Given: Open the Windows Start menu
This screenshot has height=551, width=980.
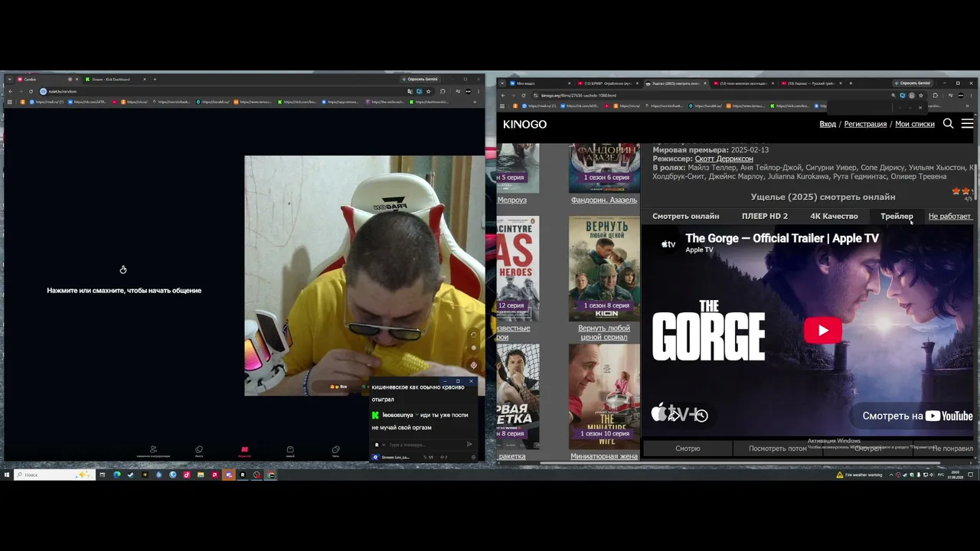Looking at the screenshot, I should [x=7, y=474].
